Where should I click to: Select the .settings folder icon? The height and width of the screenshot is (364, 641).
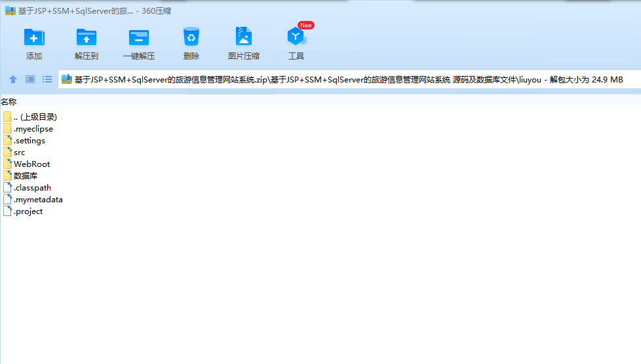click(7, 141)
